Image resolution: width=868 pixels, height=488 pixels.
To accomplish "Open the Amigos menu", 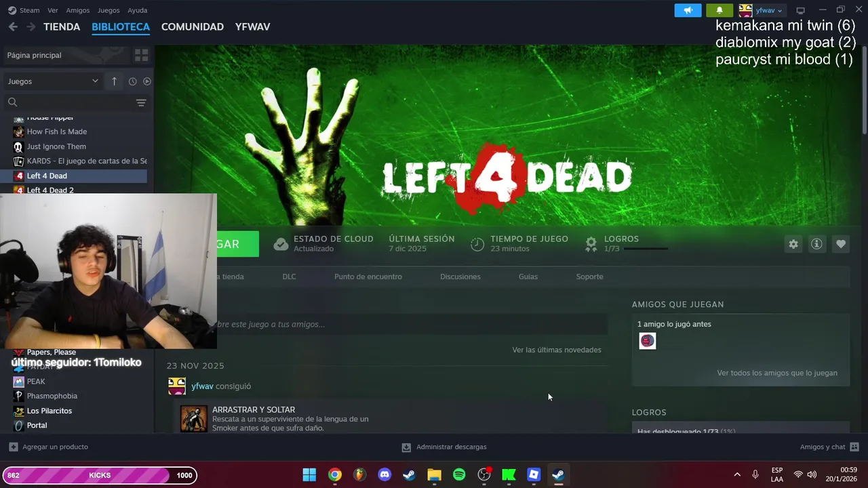I will coord(77,10).
